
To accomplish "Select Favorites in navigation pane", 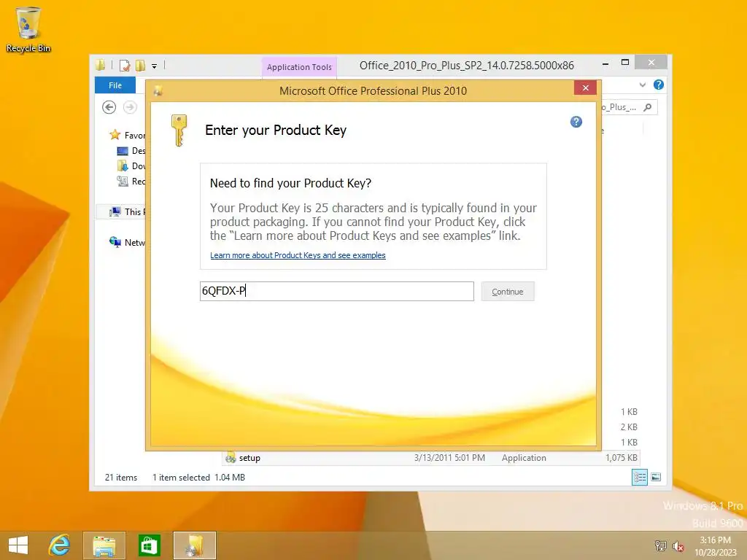I will coord(127,135).
